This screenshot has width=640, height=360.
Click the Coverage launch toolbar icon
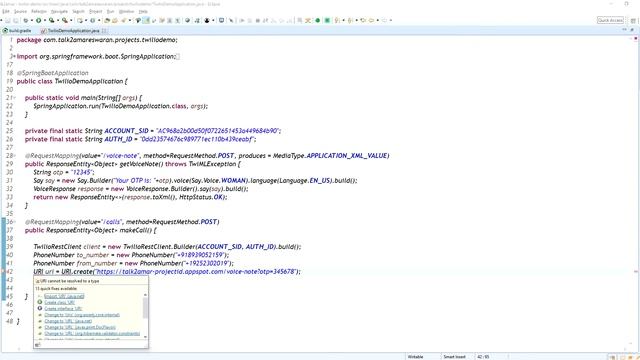pyautogui.click(x=51, y=20)
